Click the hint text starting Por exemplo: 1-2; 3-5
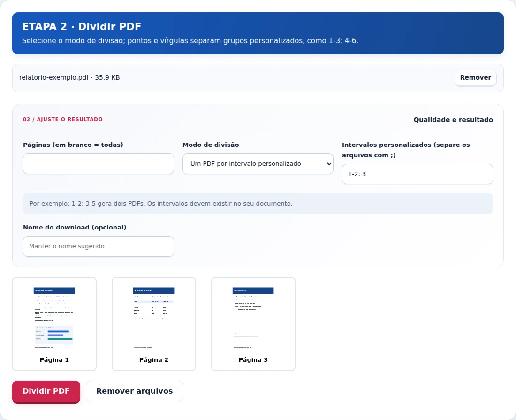Viewport: 516px width, 420px height. [161, 203]
